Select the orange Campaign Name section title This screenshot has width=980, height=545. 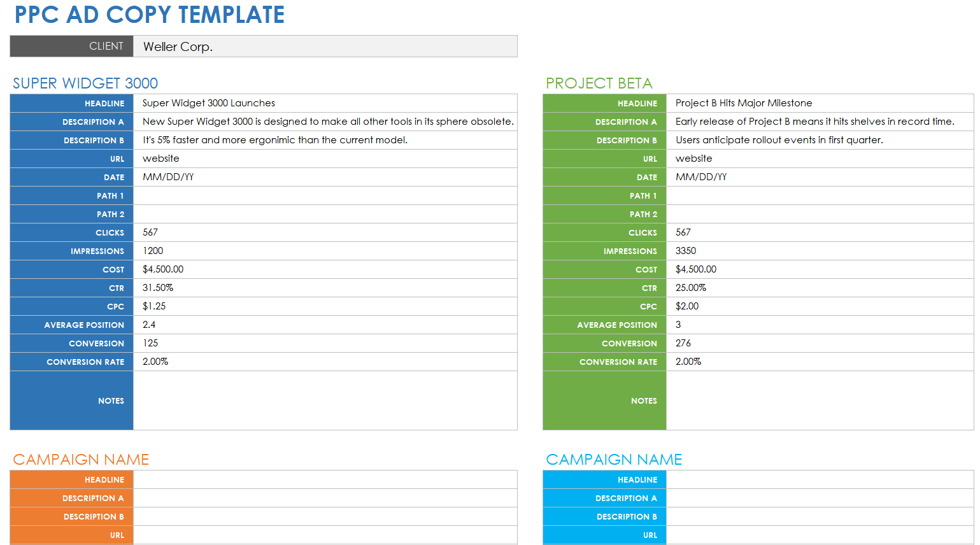coord(81,460)
